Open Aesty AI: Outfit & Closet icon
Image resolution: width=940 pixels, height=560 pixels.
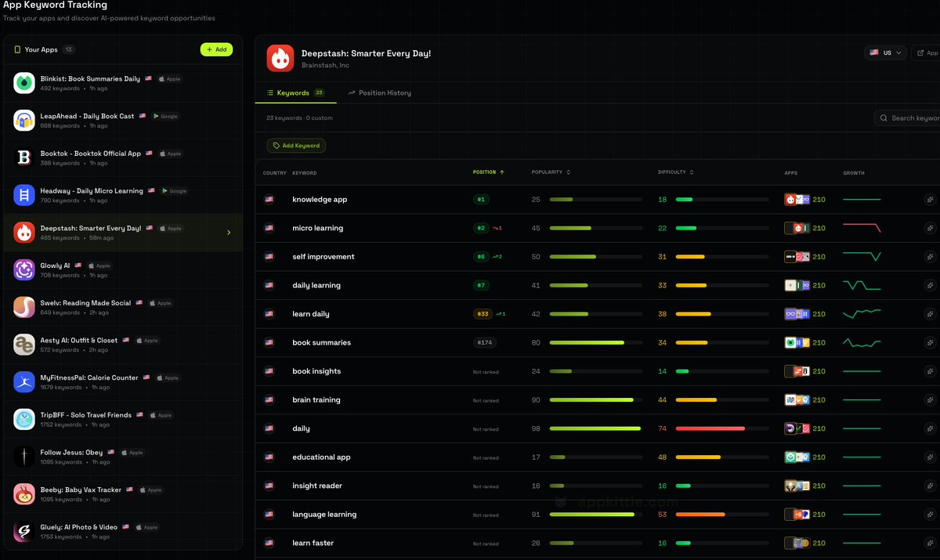(24, 345)
